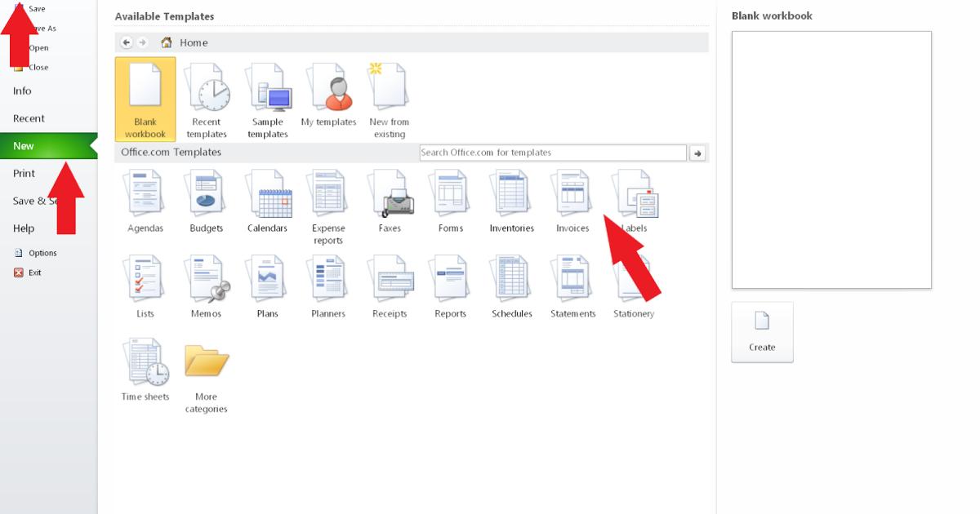Screen dimensions: 980x514
Task: Select the Blank workbook template
Action: pyautogui.click(x=145, y=94)
